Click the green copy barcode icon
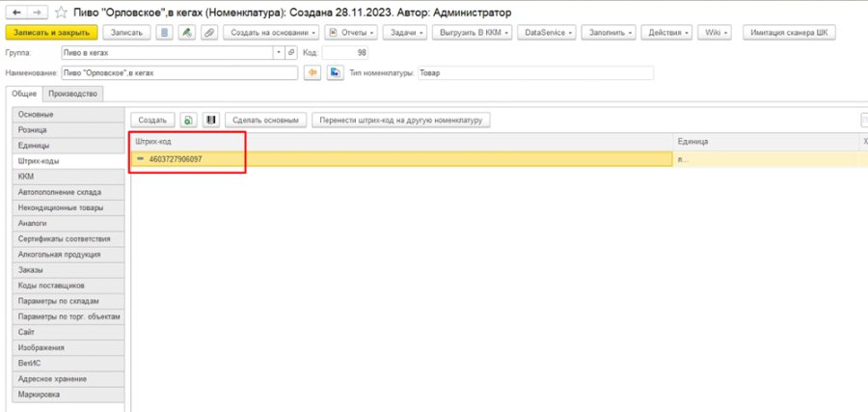Screen dimensions: 868x412 click(x=189, y=120)
